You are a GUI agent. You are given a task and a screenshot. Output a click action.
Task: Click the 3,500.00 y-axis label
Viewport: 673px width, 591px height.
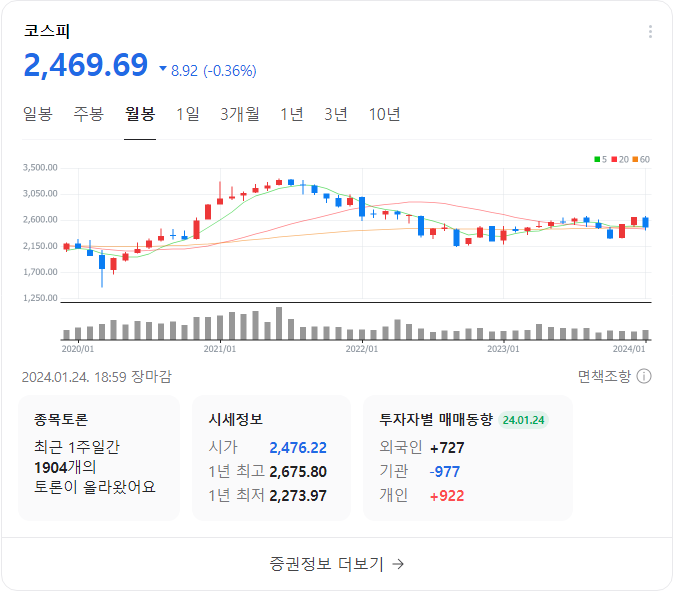(x=40, y=167)
